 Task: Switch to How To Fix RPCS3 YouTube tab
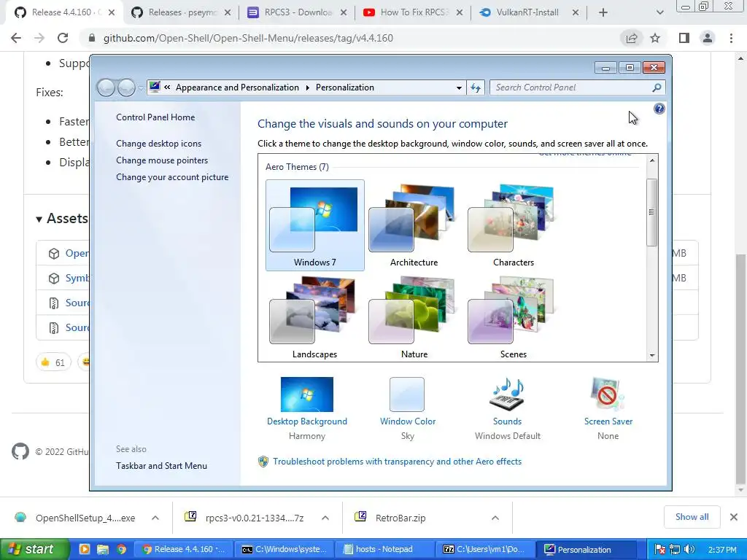[x=414, y=12]
